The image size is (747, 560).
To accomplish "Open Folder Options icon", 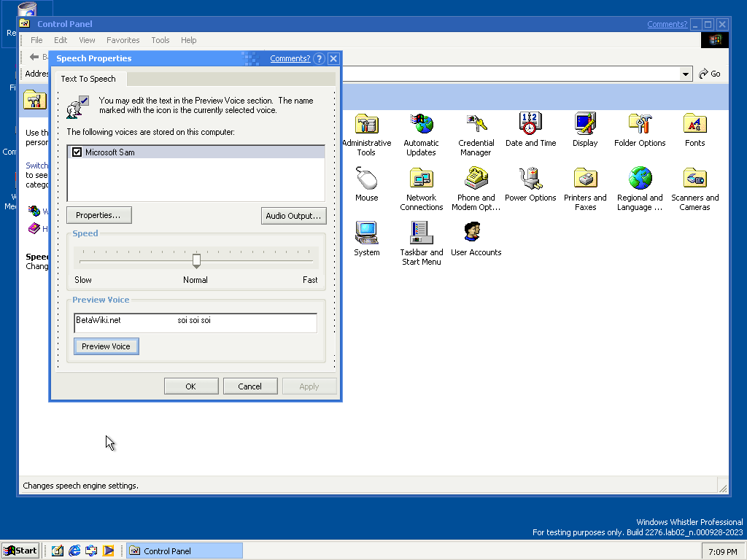I will 640,124.
